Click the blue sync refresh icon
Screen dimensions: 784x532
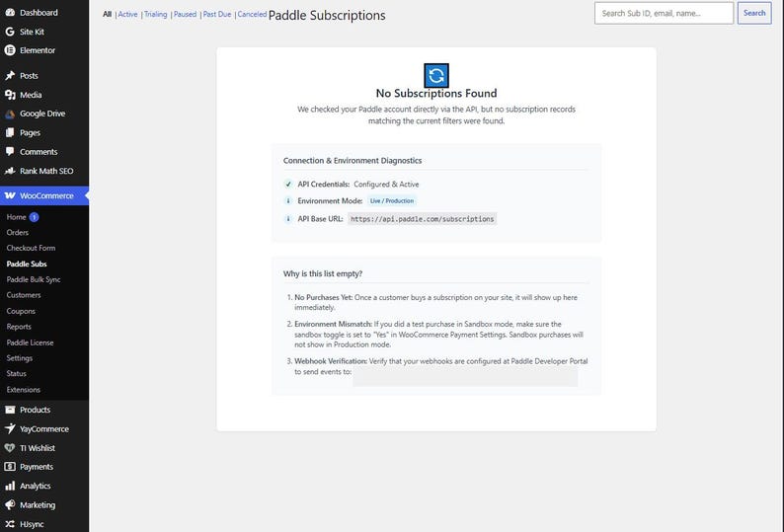click(436, 75)
